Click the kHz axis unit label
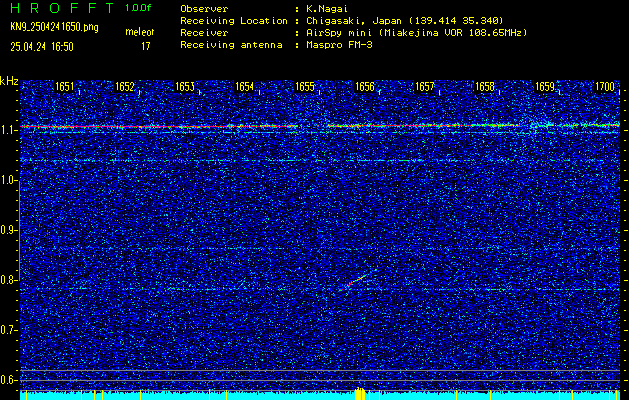629x400 pixels. [9, 81]
